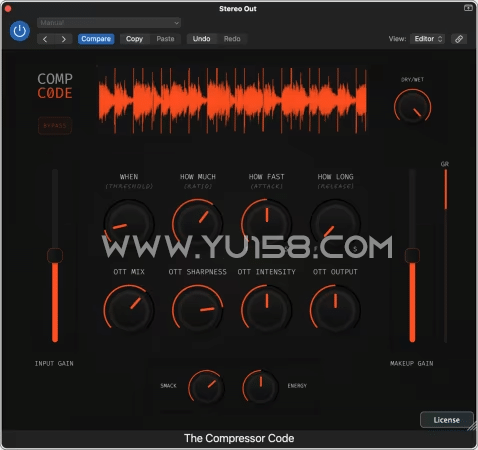Image resolution: width=478 pixels, height=450 pixels.
Task: Click the MAKEUP GAIN slider handle
Action: click(412, 256)
